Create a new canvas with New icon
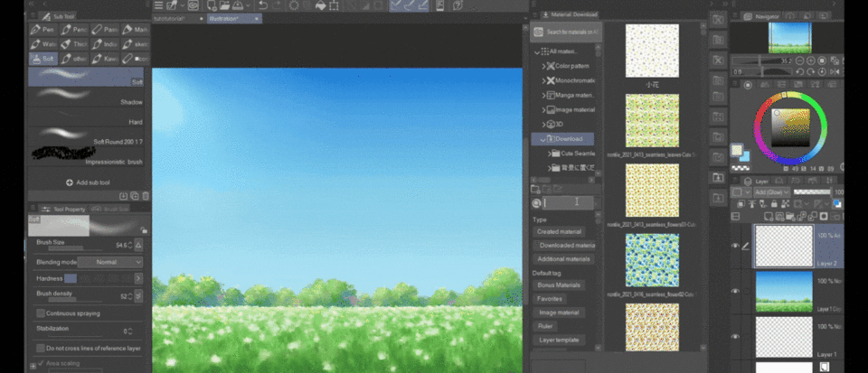The height and width of the screenshot is (373, 868). click(212, 5)
